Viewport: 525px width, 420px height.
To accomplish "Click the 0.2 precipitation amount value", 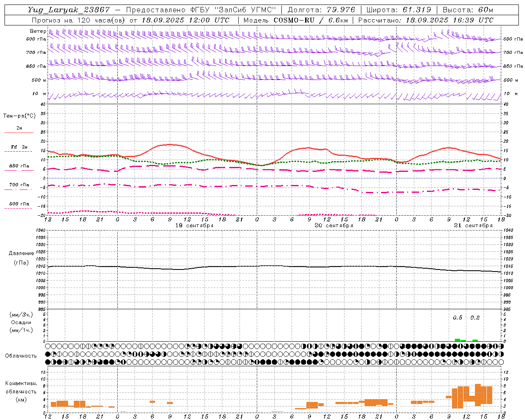I will click(x=475, y=318).
